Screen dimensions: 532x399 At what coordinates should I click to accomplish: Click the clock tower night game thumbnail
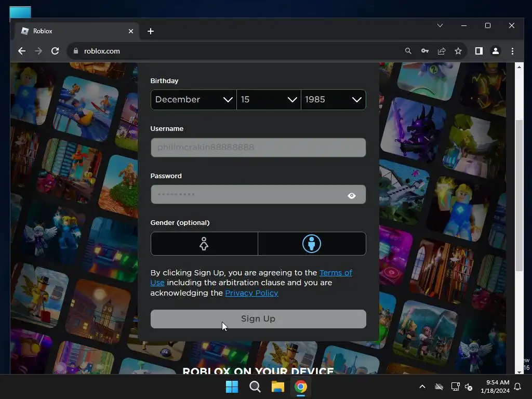(x=98, y=312)
